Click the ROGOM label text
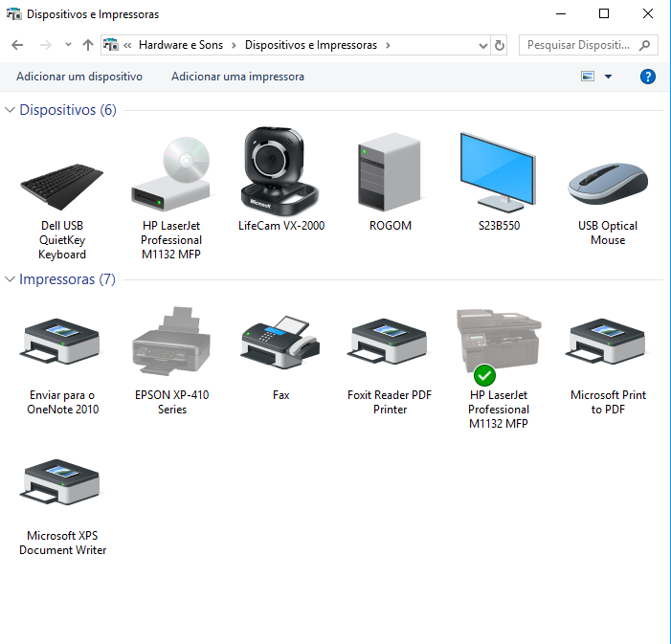The height and width of the screenshot is (644, 671). (x=391, y=226)
